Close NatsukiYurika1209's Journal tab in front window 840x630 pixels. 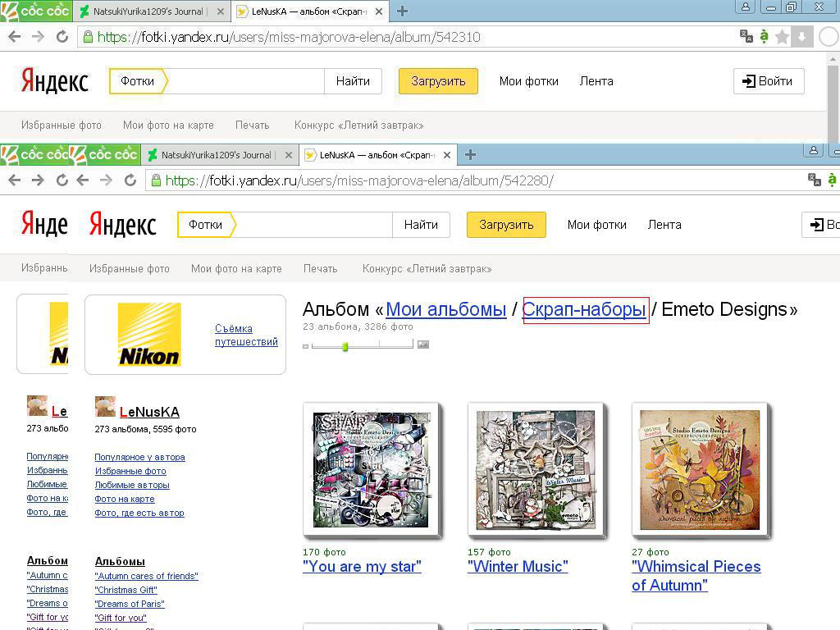point(288,155)
